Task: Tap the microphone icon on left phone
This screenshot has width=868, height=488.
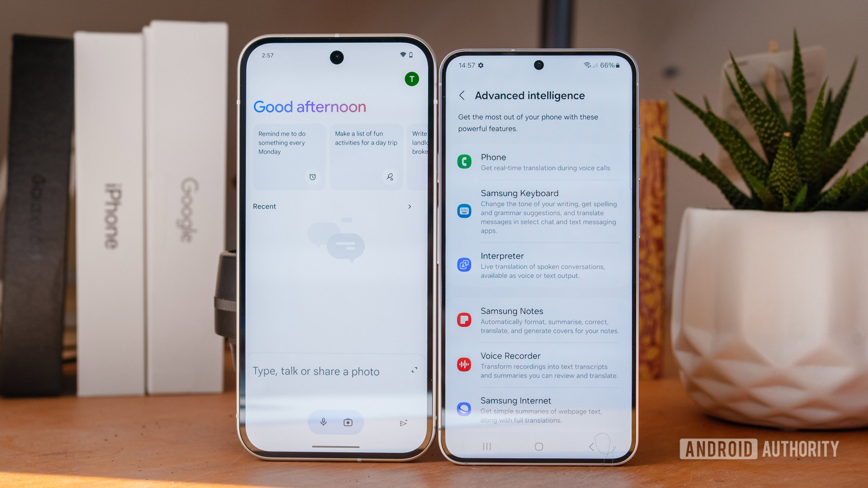Action: click(322, 422)
